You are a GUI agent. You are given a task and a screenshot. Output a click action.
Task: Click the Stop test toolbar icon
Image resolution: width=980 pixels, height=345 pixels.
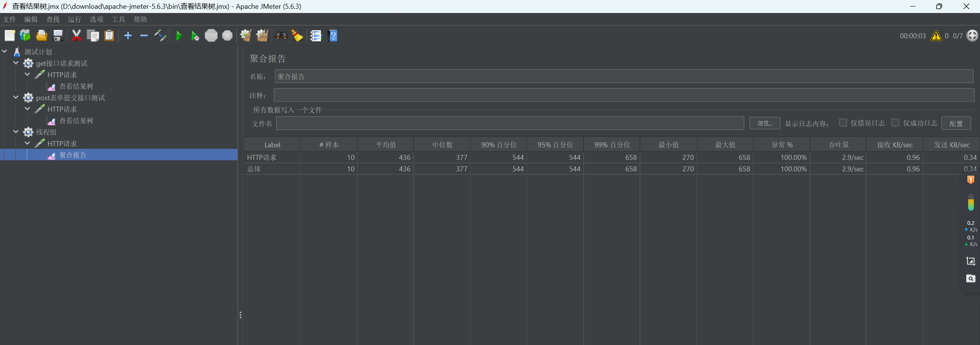211,36
